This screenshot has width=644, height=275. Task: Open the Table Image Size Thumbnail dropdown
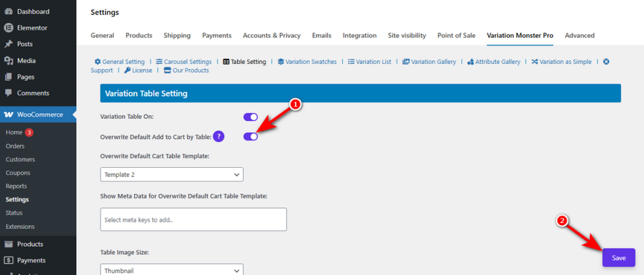tap(172, 269)
